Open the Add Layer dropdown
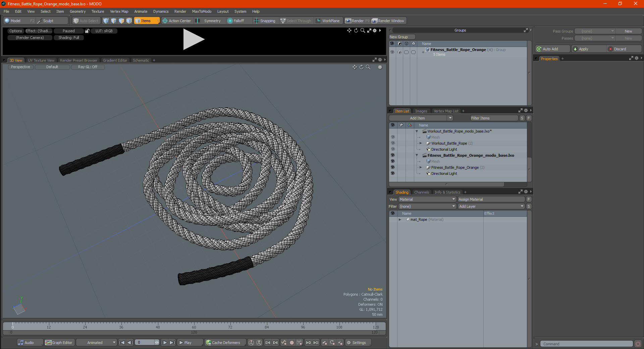This screenshot has width=644, height=349. coord(491,206)
